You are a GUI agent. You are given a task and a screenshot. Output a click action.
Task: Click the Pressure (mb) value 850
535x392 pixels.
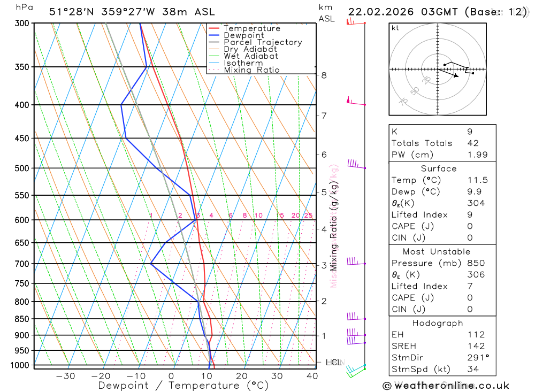point(476,263)
